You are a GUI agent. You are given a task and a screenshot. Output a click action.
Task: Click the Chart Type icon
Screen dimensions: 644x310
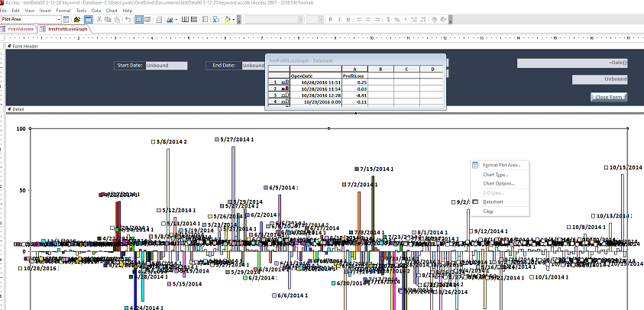pos(170,19)
